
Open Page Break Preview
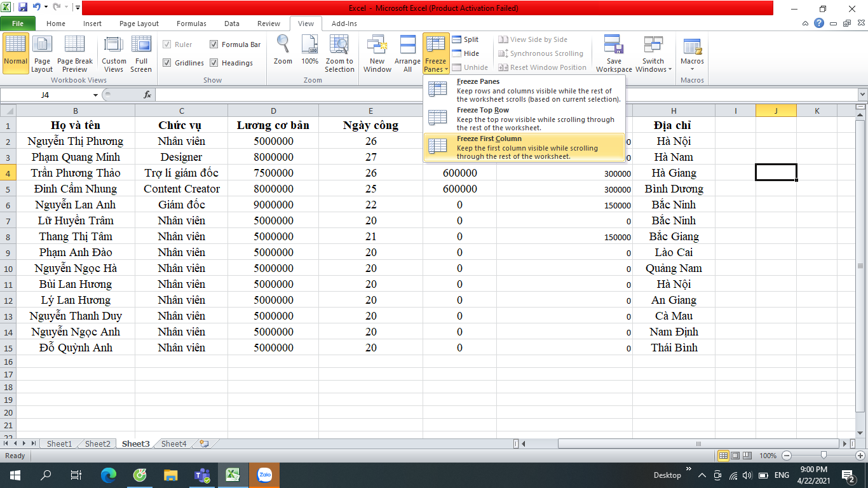point(75,54)
